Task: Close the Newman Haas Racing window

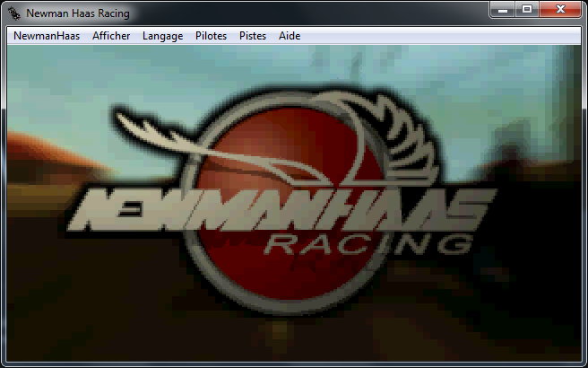Action: [x=560, y=9]
